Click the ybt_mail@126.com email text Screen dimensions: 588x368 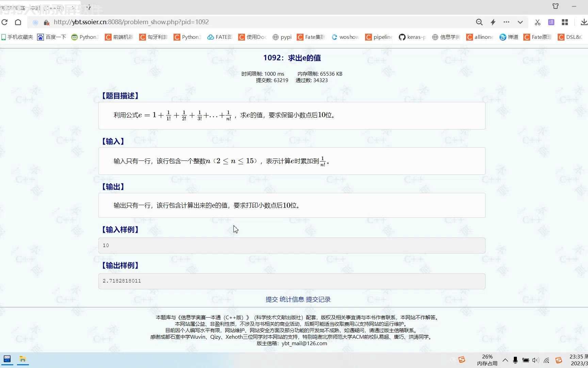[304, 343]
